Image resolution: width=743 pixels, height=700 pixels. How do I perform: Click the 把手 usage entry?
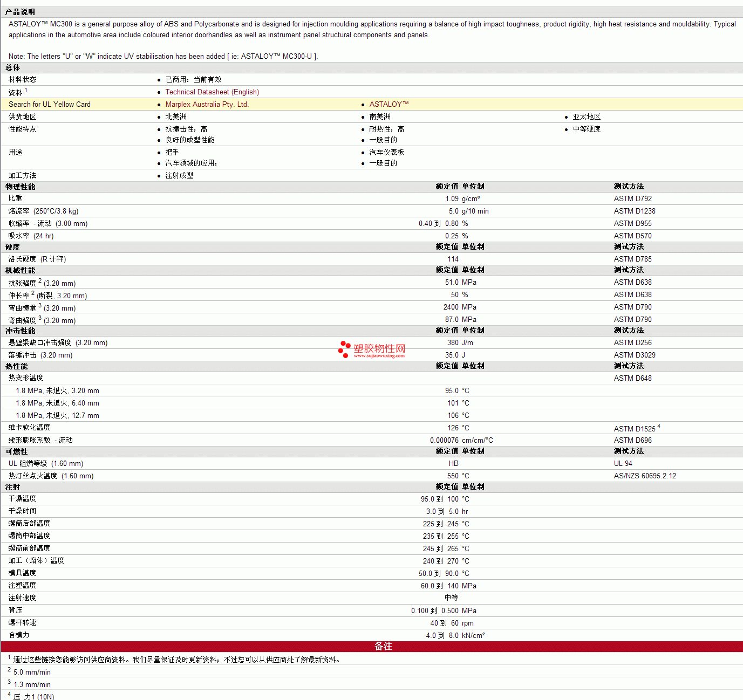tap(172, 153)
